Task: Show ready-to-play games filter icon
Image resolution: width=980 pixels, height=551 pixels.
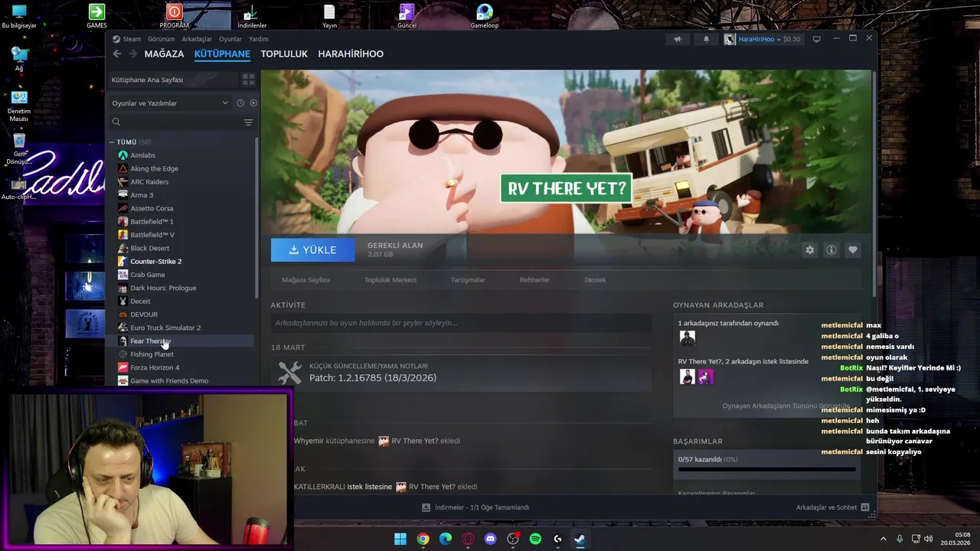Action: [253, 103]
